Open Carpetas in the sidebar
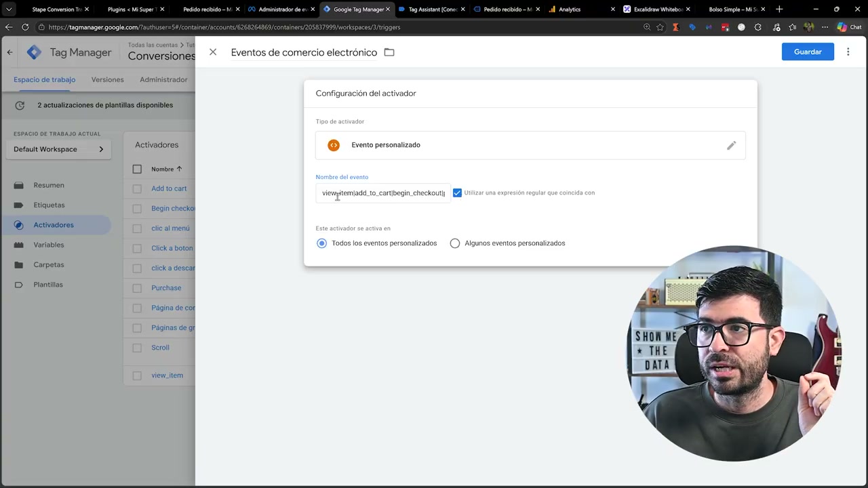The width and height of the screenshot is (868, 488). coord(49,264)
